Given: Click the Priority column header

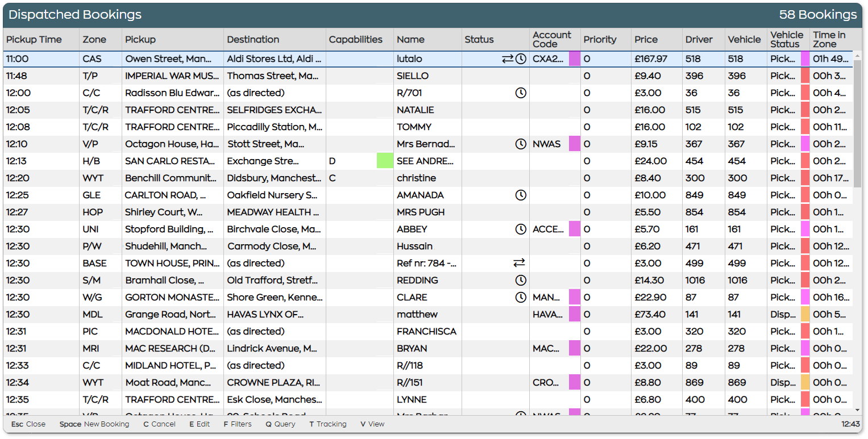Looking at the screenshot, I should point(606,40).
